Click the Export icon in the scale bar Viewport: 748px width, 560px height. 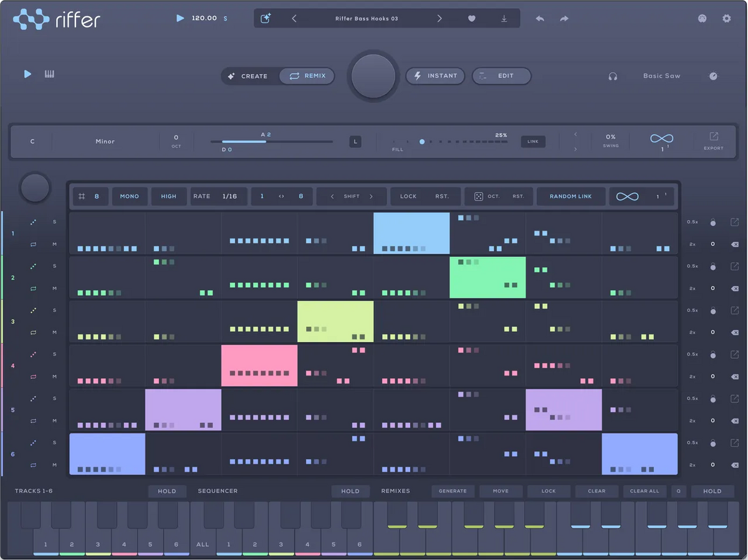714,141
